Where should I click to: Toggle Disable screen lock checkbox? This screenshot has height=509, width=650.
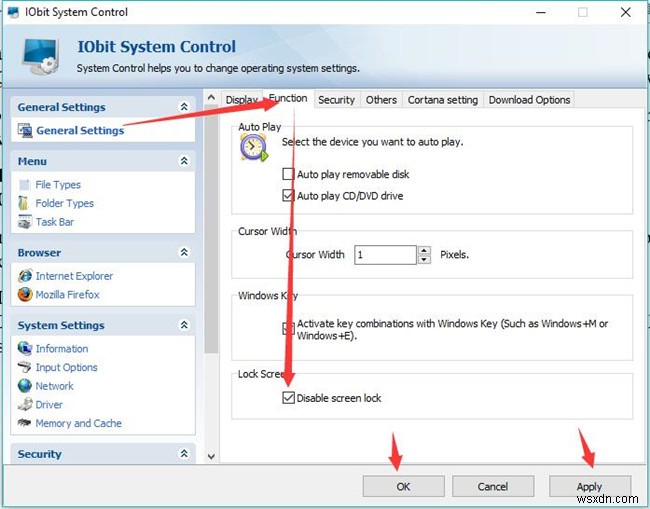[288, 398]
